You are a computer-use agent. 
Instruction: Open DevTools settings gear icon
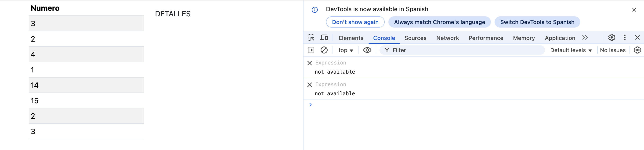[x=611, y=38]
